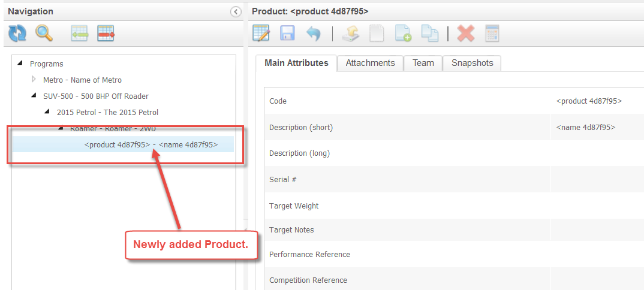
Task: Click the edit product pencil icon
Action: [261, 34]
